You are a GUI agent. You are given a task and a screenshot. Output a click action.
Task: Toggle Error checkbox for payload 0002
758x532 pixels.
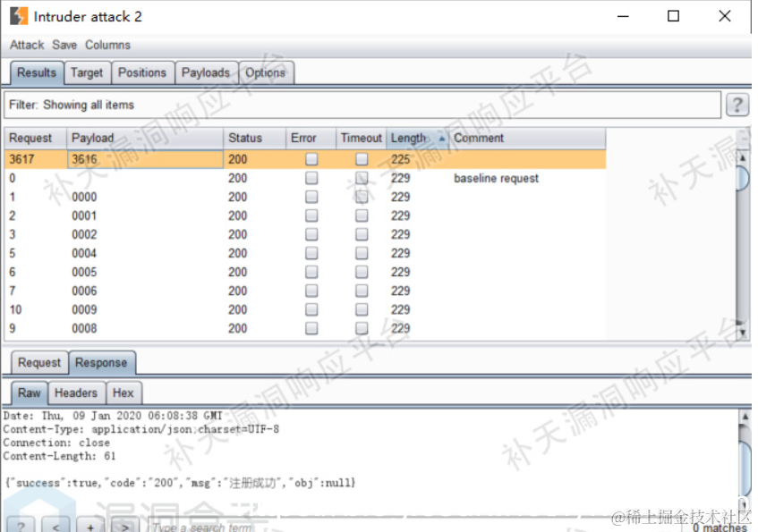[311, 234]
